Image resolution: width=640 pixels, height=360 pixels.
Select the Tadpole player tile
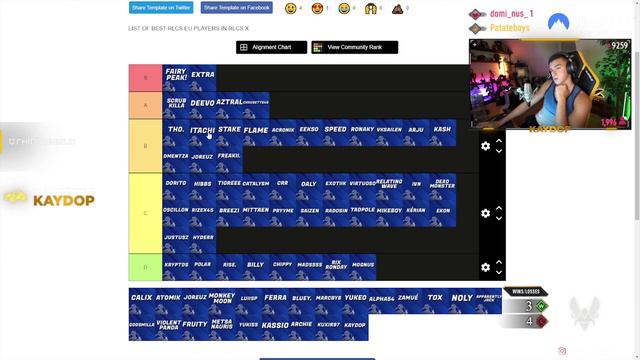coord(362,213)
